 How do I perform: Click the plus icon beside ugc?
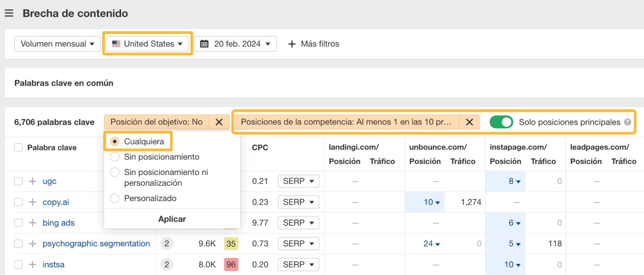coord(33,181)
